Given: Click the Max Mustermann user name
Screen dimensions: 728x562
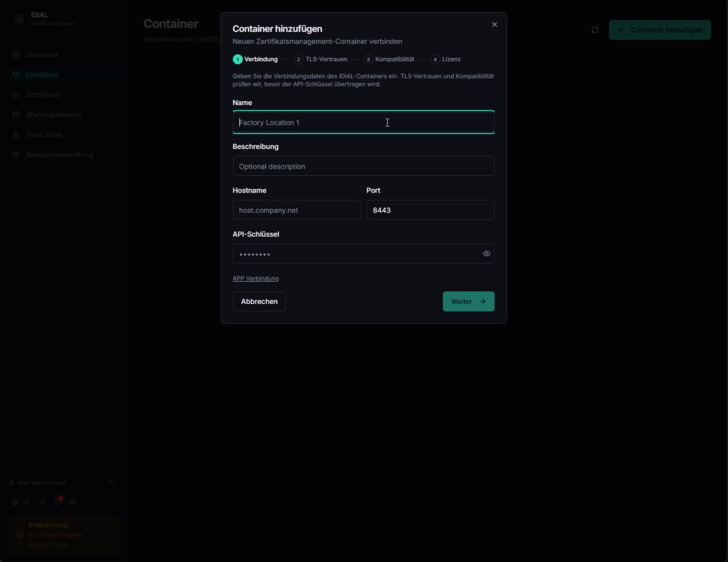Looking at the screenshot, I should point(42,483).
